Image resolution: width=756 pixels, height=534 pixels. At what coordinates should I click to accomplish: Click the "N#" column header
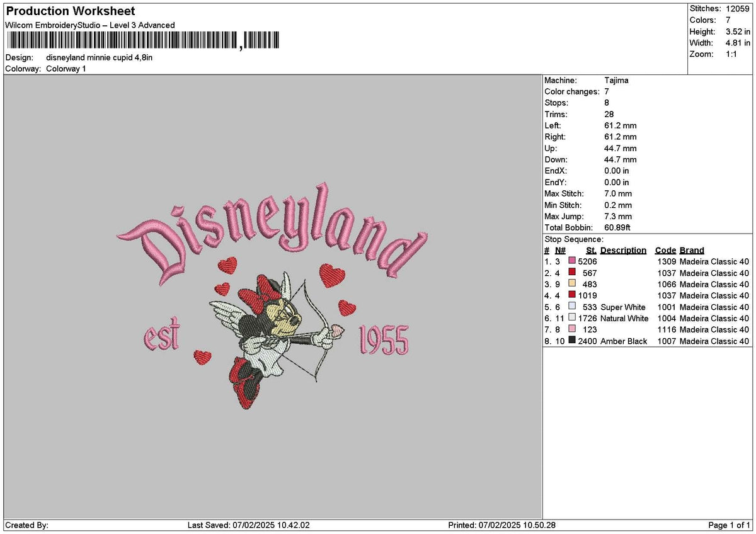[x=561, y=251]
